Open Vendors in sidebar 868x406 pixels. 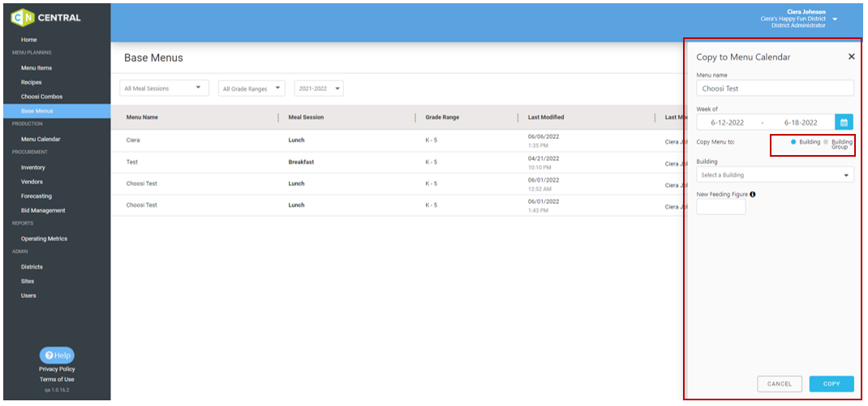pos(32,182)
